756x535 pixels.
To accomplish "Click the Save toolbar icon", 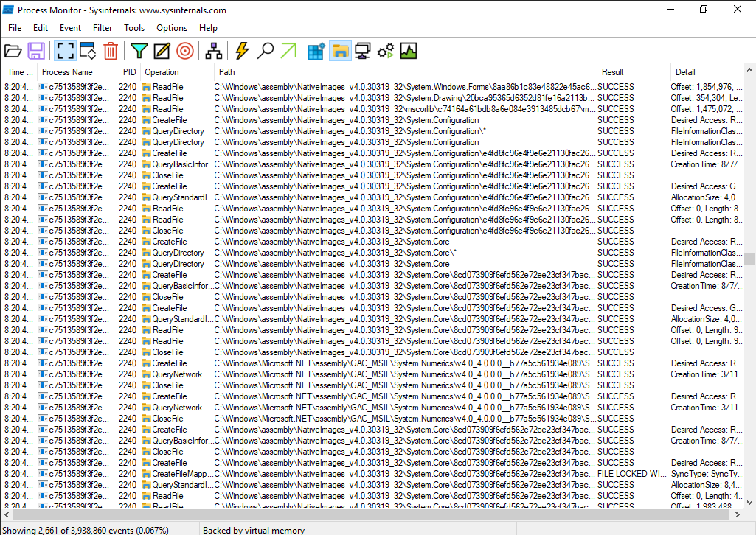I will click(36, 51).
